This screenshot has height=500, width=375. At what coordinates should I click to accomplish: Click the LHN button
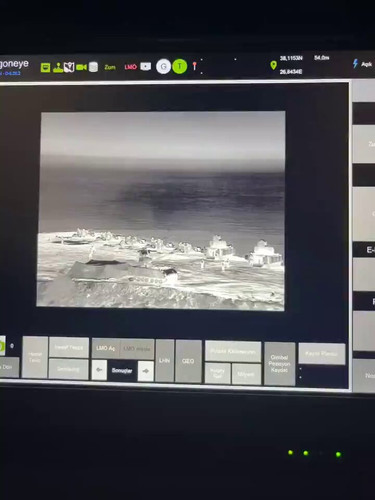165,360
